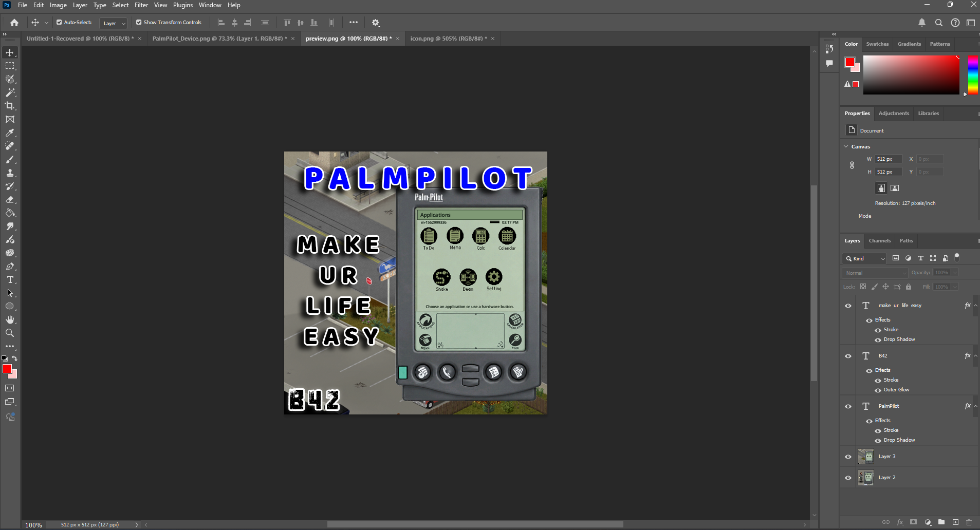Set canvas to landscape orientation
980x530 pixels.
[x=895, y=188]
